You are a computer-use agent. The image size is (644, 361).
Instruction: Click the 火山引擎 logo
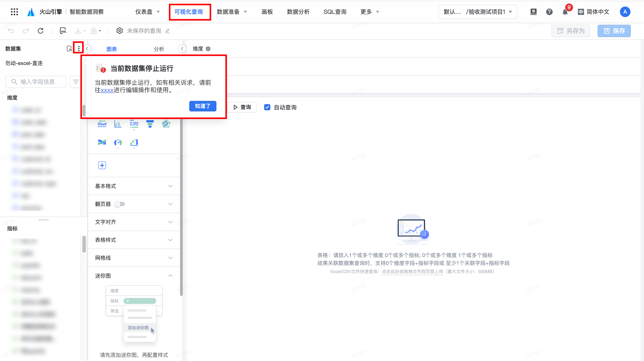click(44, 12)
